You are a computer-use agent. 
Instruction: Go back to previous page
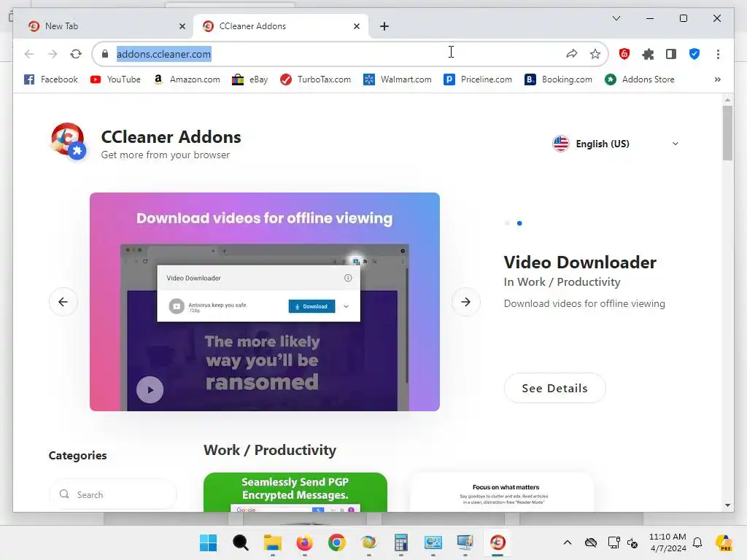click(x=29, y=54)
